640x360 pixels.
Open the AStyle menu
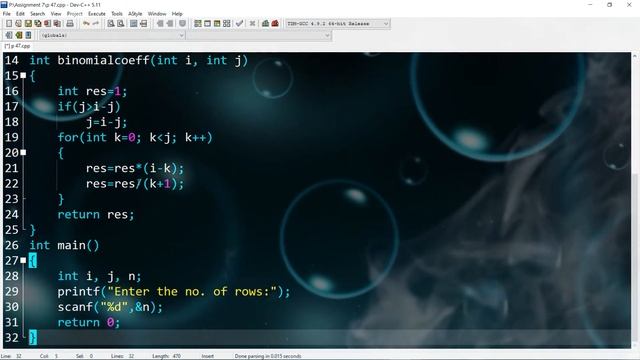135,13
